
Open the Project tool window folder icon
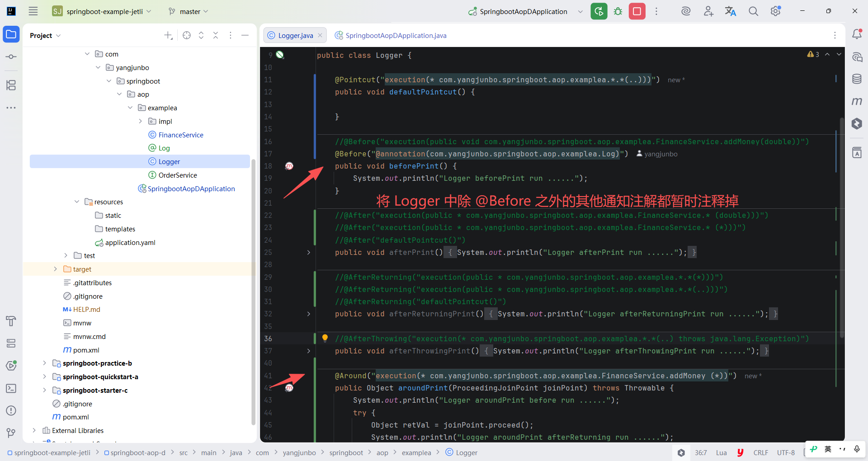11,34
